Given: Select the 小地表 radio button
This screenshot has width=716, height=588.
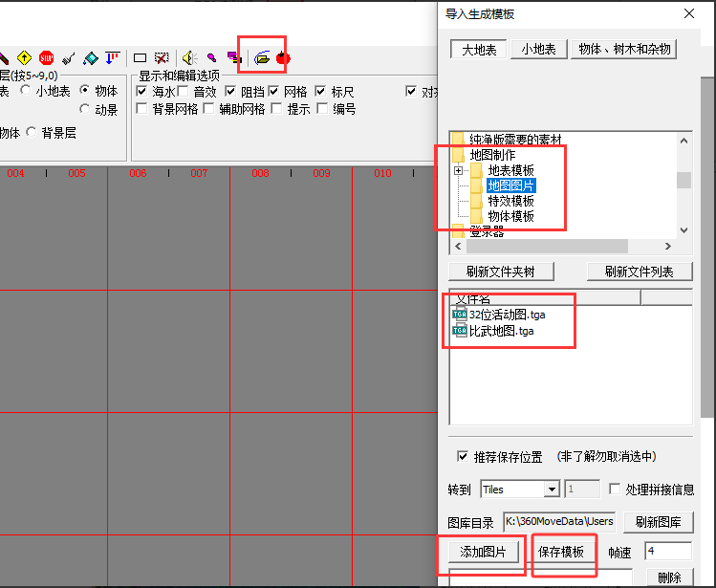Looking at the screenshot, I should click(x=26, y=91).
